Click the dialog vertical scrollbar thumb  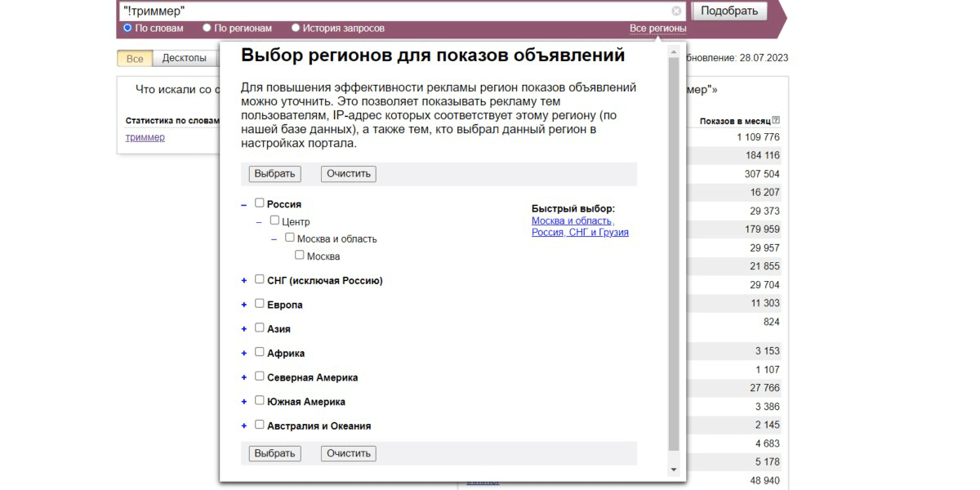[x=674, y=254]
